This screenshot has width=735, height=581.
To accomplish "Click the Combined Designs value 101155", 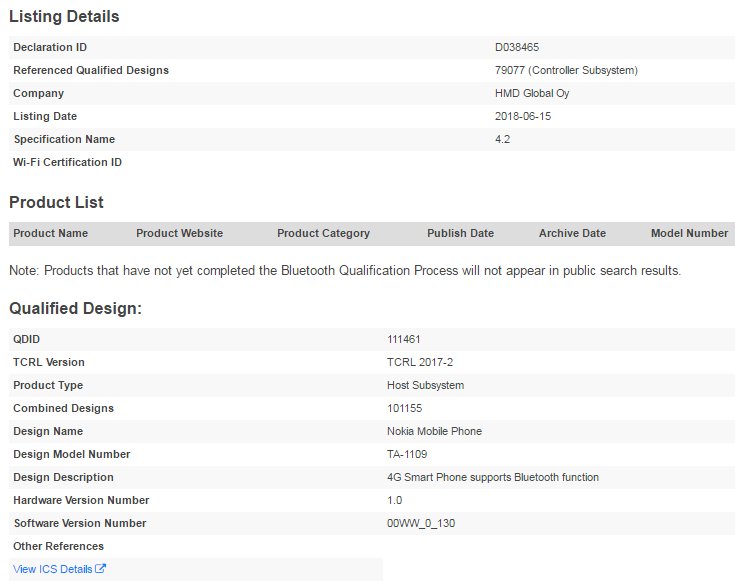I will coord(405,408).
